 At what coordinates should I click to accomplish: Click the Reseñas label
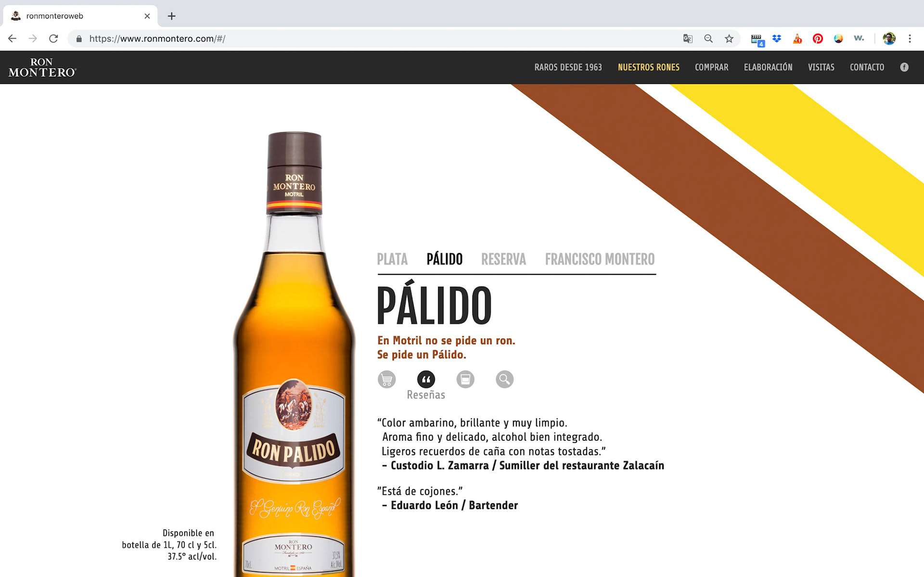[x=426, y=395]
